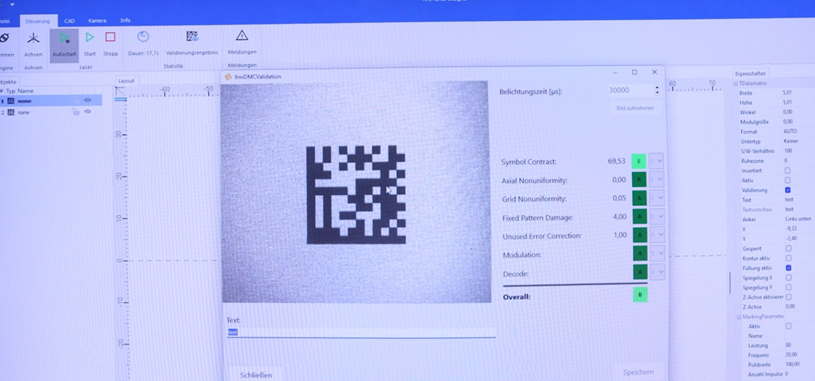Click the Overall grade B swatch
Viewport: 815px width, 381px height.
(640, 295)
